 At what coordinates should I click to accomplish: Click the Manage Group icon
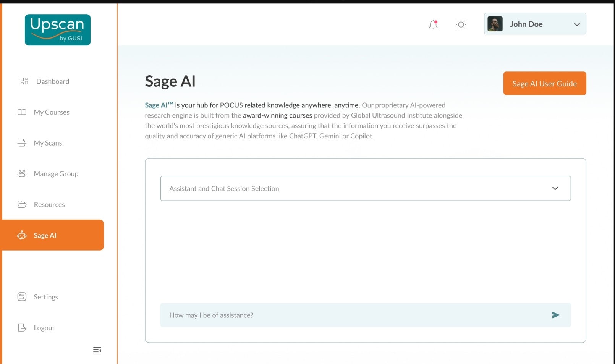(22, 173)
